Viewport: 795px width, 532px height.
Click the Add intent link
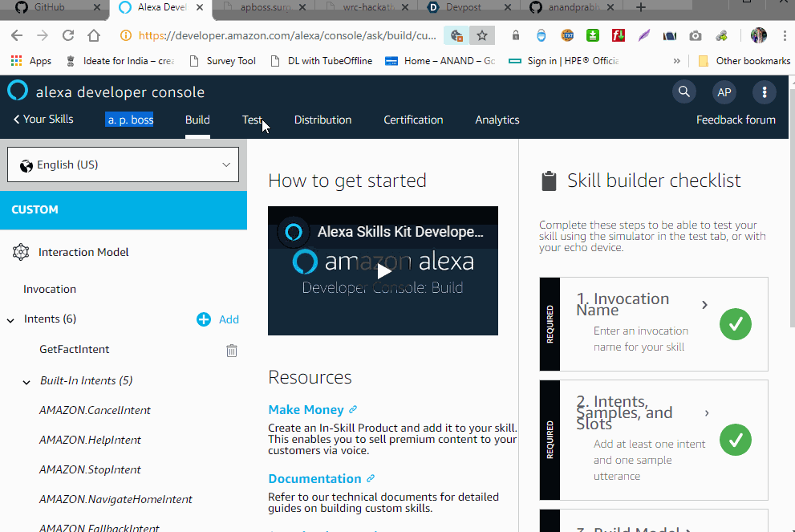(229, 319)
